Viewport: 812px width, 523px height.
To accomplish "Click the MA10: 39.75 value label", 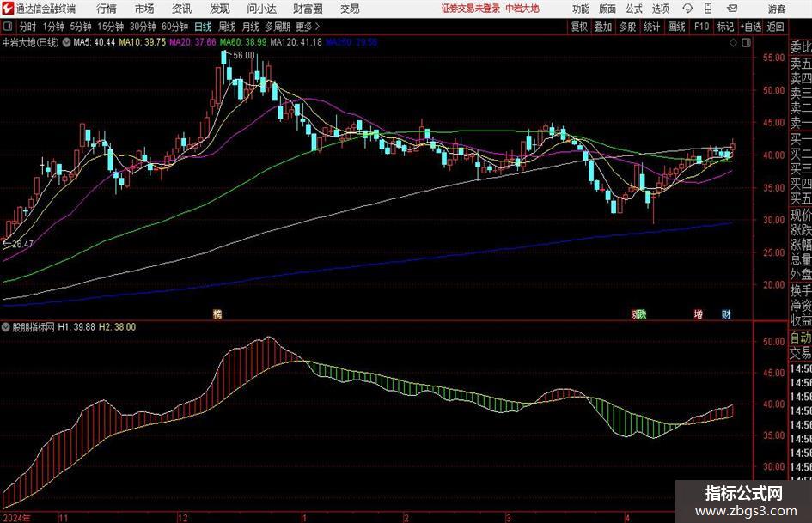I will click(x=143, y=42).
